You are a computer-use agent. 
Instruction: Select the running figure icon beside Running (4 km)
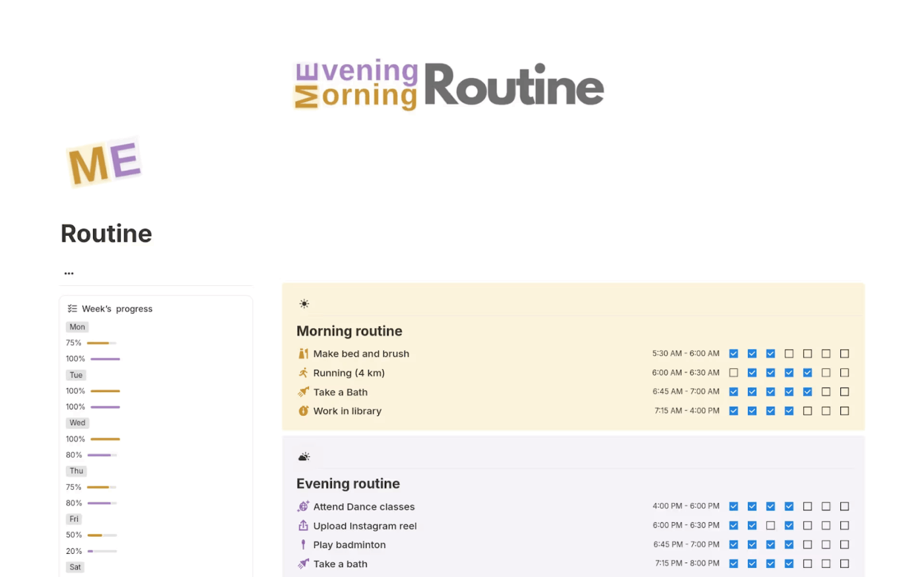pos(303,372)
